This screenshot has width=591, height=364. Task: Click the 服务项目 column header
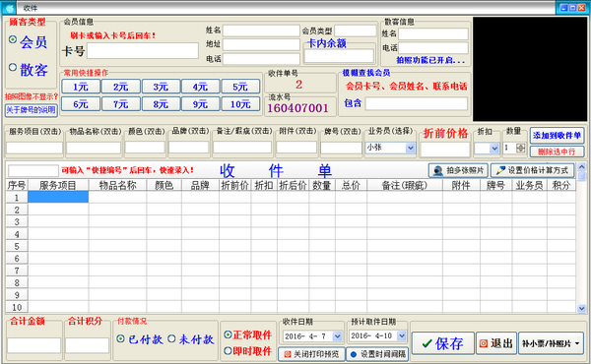pos(58,185)
